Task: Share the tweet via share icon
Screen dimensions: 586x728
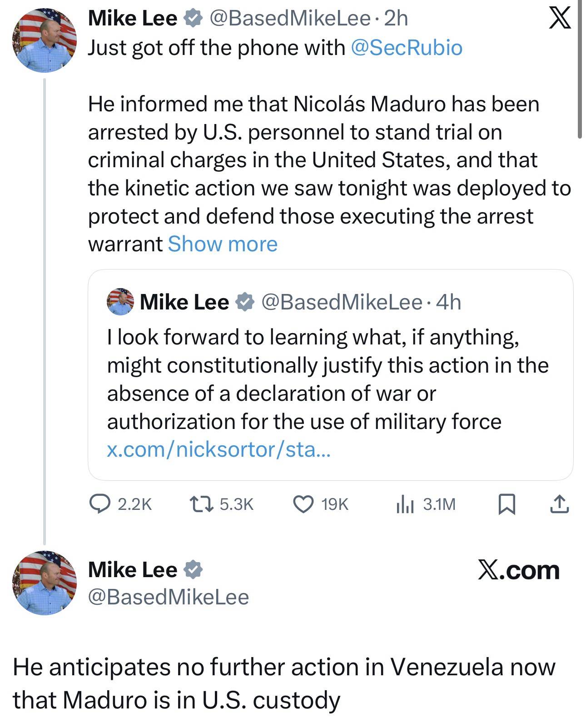Action: (x=559, y=504)
